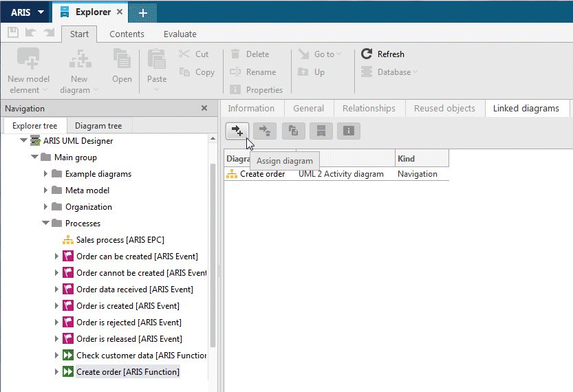Switch to Diagram tree tab
Viewport: 573px width, 392px height.
pos(98,126)
